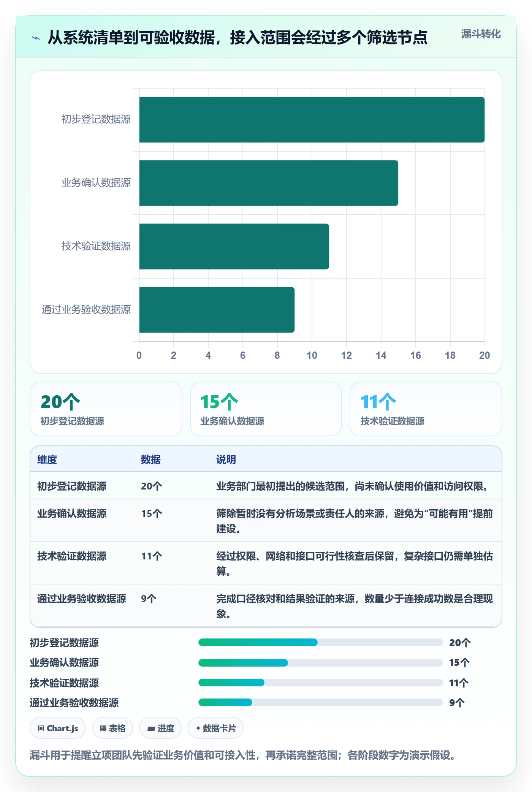Click the main title about 筛选节点
This screenshot has width=532, height=792.
(237, 38)
